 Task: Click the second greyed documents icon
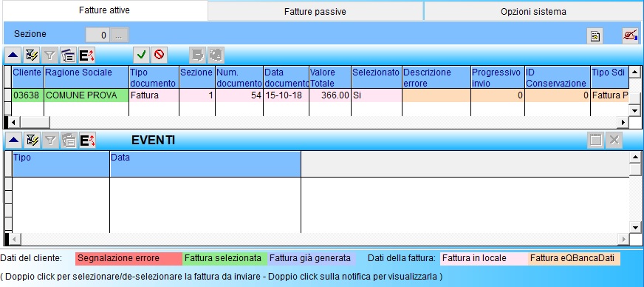[216, 55]
